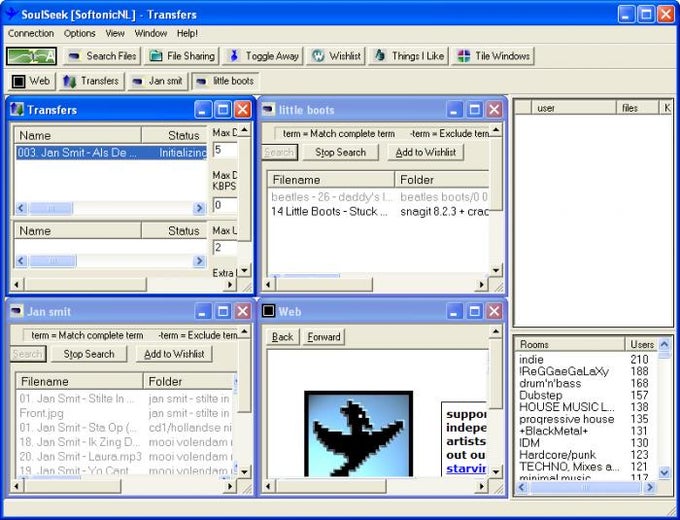Sort little boots results by Filename header

pyautogui.click(x=331, y=180)
